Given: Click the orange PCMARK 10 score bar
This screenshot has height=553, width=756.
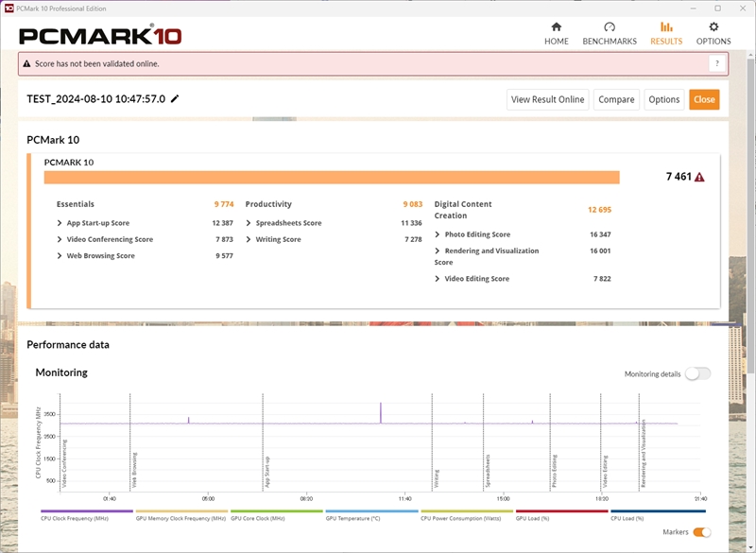Looking at the screenshot, I should (x=332, y=178).
